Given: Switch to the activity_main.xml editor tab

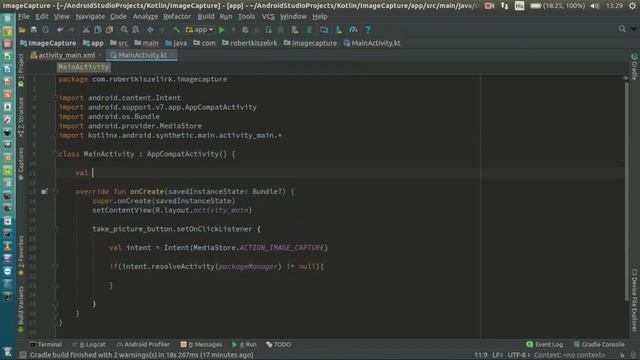Looking at the screenshot, I should tap(67, 55).
